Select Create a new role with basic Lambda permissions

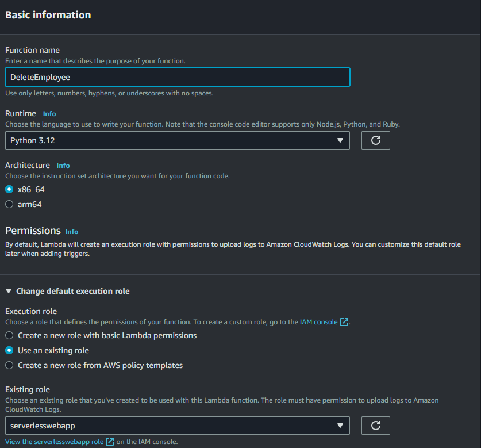(9, 335)
